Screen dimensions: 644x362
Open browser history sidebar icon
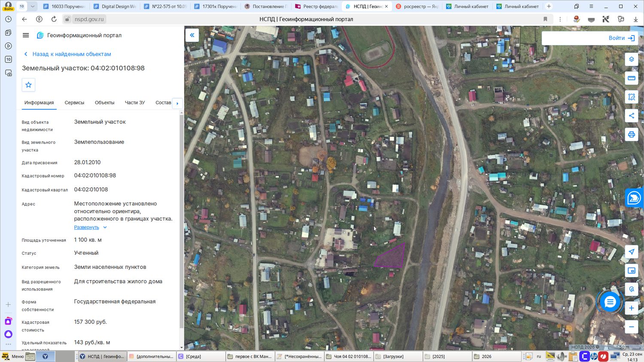[8, 19]
